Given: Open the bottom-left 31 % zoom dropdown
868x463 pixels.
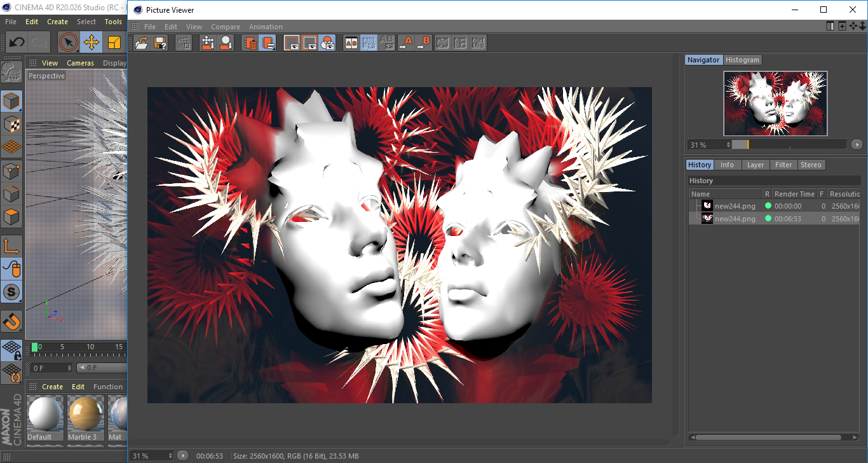Looking at the screenshot, I should (152, 456).
